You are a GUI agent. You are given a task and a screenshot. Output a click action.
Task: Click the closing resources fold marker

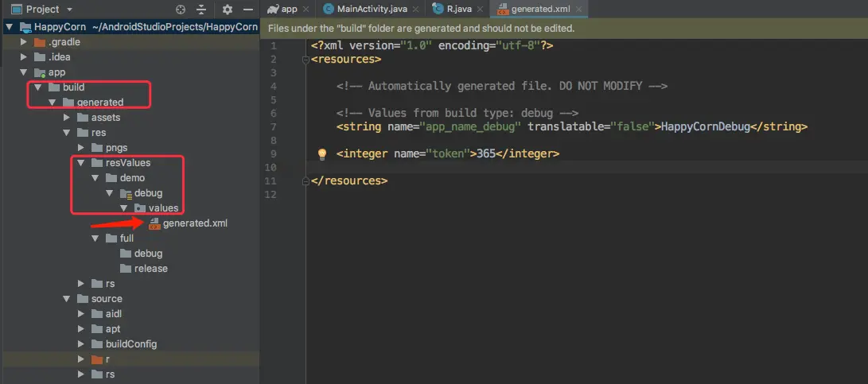pyautogui.click(x=306, y=180)
